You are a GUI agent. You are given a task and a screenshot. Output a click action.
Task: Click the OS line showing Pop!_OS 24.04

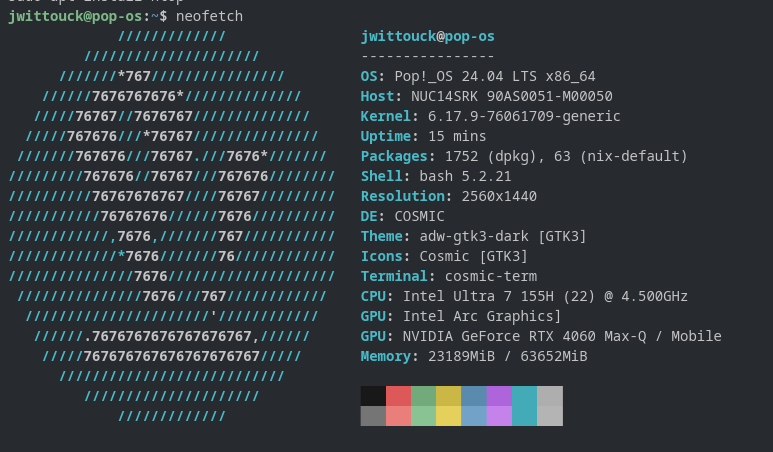pyautogui.click(x=478, y=77)
